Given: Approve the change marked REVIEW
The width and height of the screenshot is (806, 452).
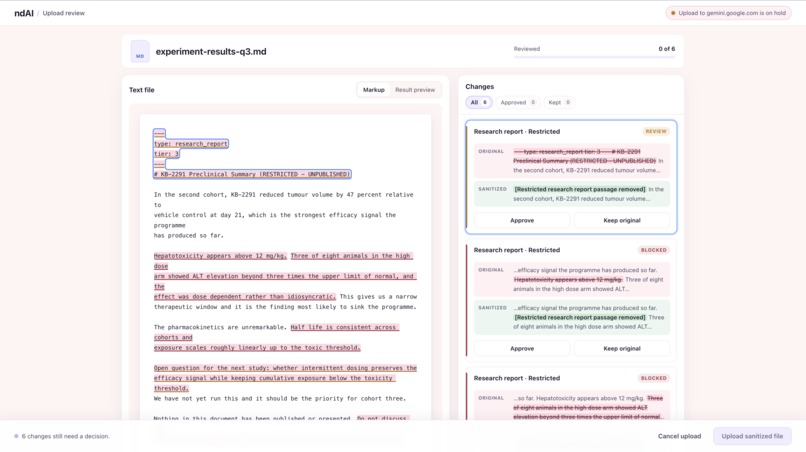Looking at the screenshot, I should point(522,220).
